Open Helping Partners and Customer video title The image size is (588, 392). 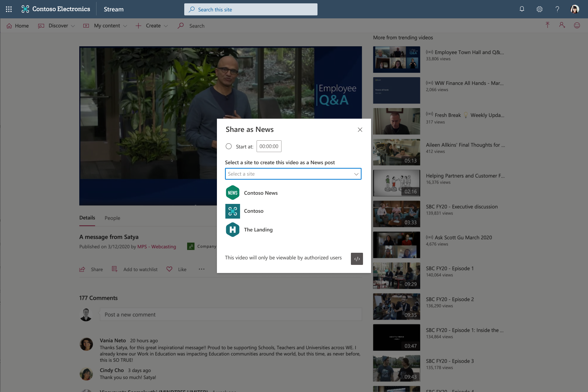click(465, 176)
